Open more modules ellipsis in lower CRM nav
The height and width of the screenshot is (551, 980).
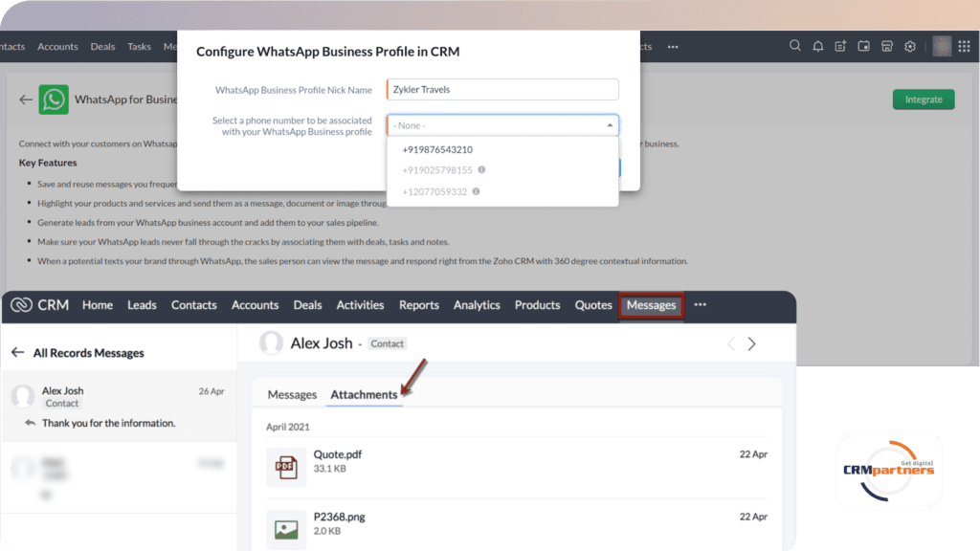tap(700, 305)
